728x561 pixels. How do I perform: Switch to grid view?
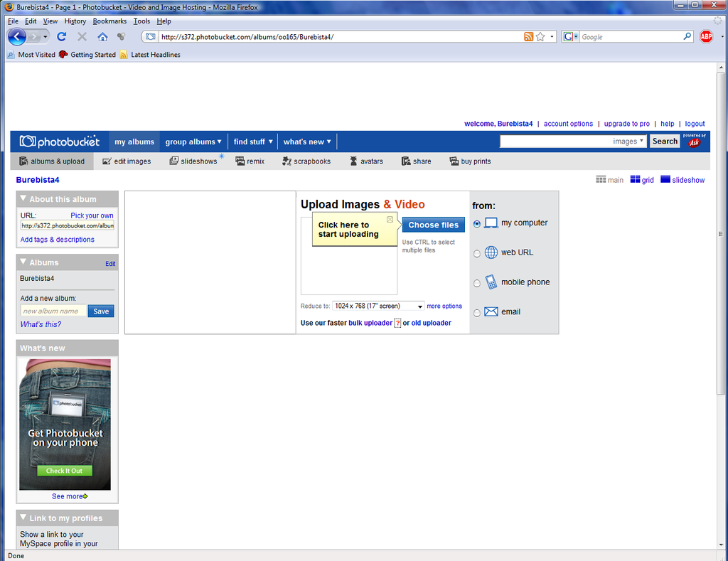642,180
